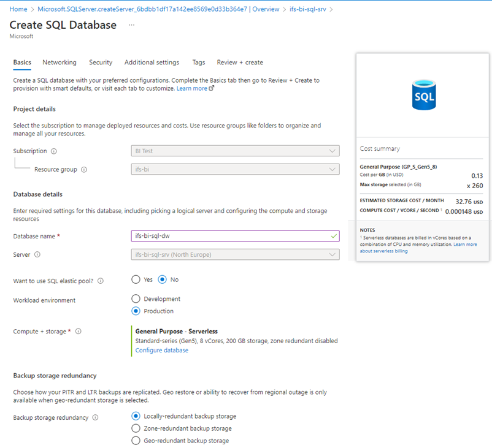Open Learn more about serverless billing
492x448 pixels.
pyautogui.click(x=385, y=249)
